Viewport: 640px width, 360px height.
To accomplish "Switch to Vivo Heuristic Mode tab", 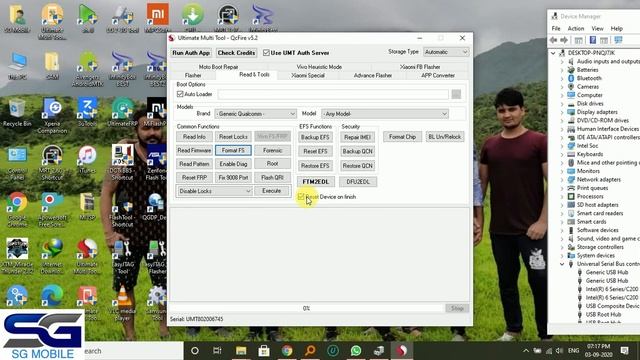I will coord(319,67).
